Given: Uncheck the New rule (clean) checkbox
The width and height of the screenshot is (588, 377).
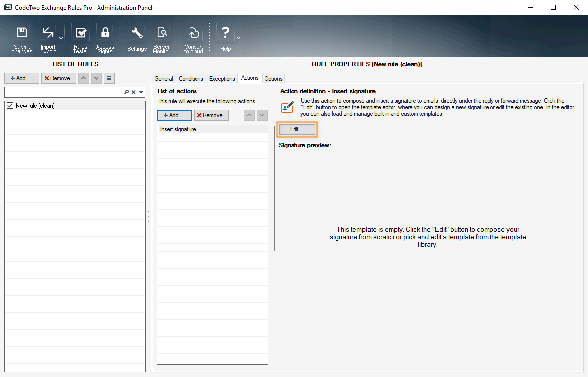Looking at the screenshot, I should [10, 106].
